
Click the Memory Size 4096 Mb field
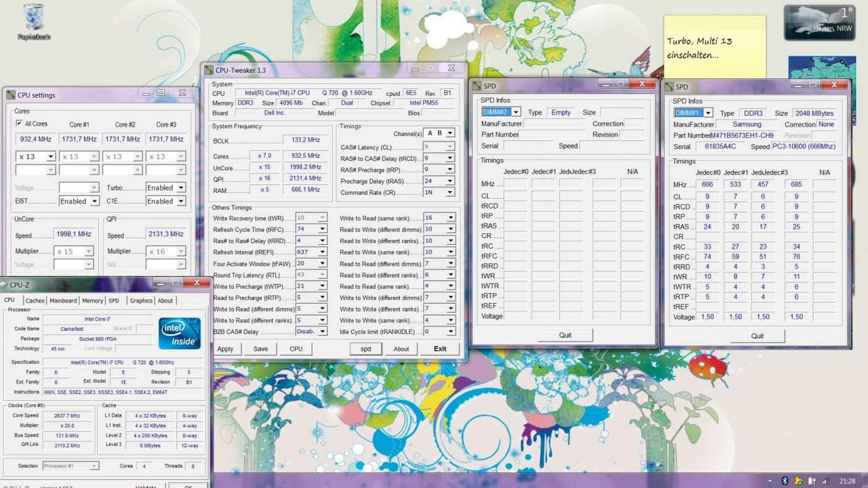click(x=291, y=103)
